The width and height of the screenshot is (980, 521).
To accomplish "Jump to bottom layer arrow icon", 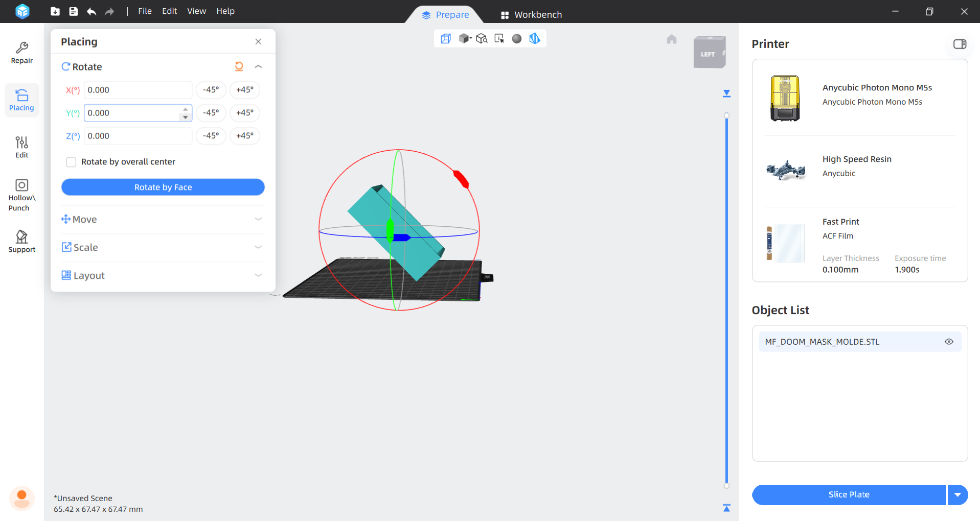I will tap(726, 508).
